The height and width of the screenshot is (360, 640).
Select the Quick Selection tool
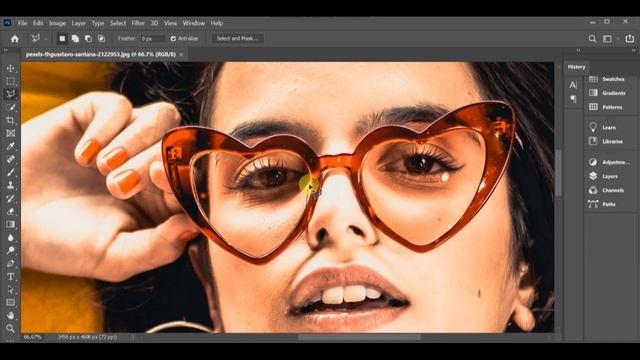(11, 107)
